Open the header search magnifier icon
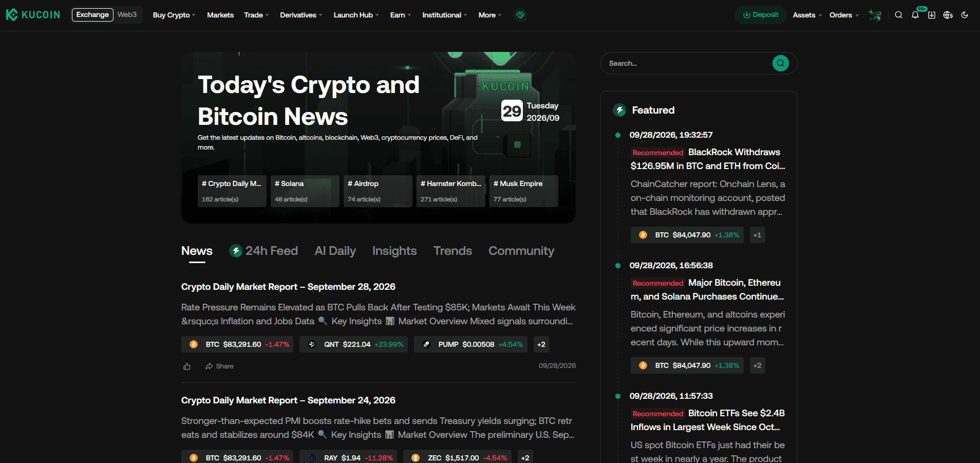 (x=898, y=15)
